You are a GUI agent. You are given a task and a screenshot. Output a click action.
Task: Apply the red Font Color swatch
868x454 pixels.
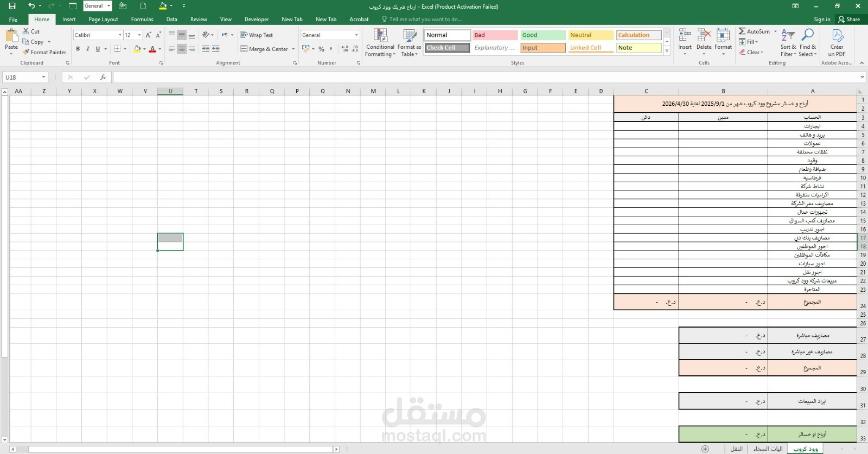point(152,49)
